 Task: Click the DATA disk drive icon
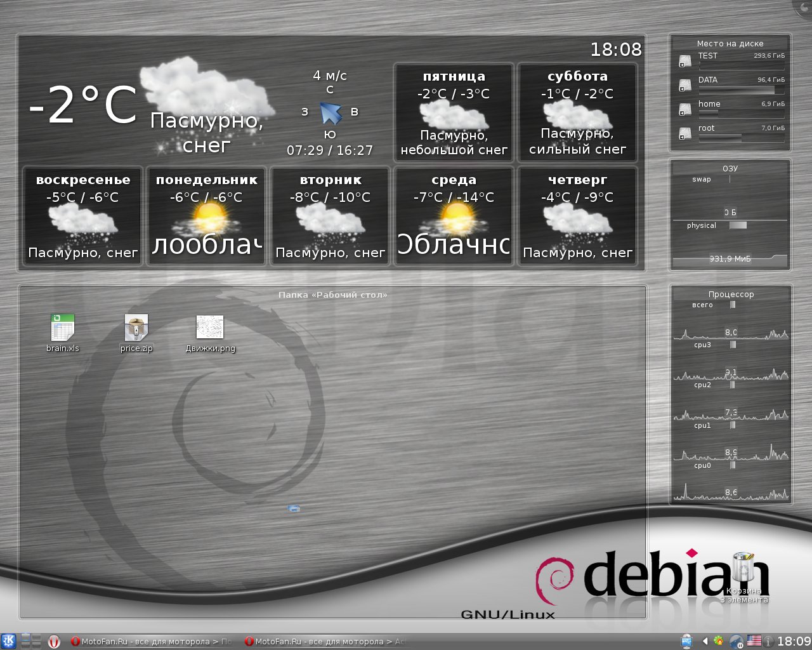685,85
